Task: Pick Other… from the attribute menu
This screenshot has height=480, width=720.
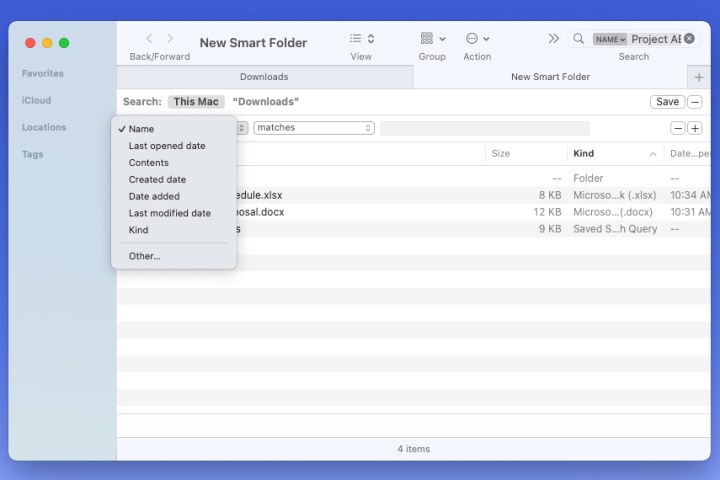Action: (x=144, y=256)
